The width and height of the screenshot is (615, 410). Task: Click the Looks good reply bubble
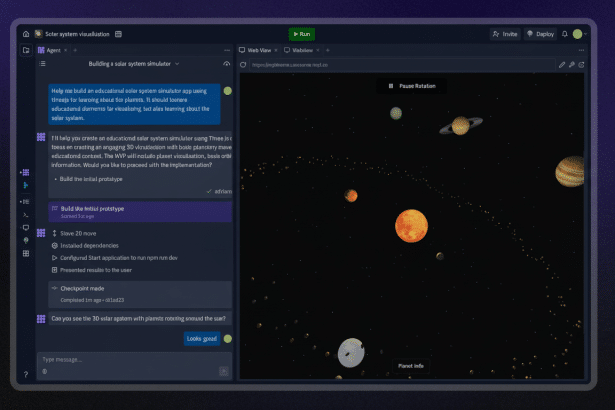[x=202, y=339]
